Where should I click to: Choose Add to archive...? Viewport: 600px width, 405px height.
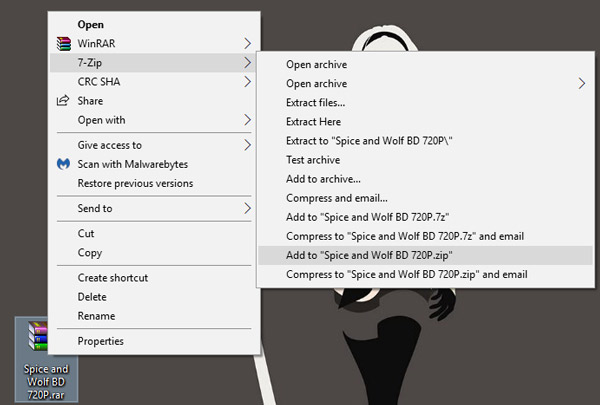426,179
